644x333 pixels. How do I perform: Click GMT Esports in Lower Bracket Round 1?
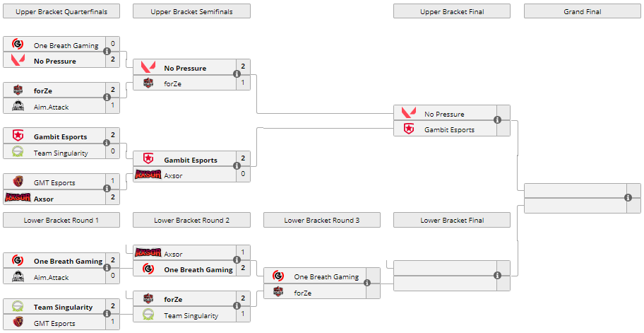[54, 323]
